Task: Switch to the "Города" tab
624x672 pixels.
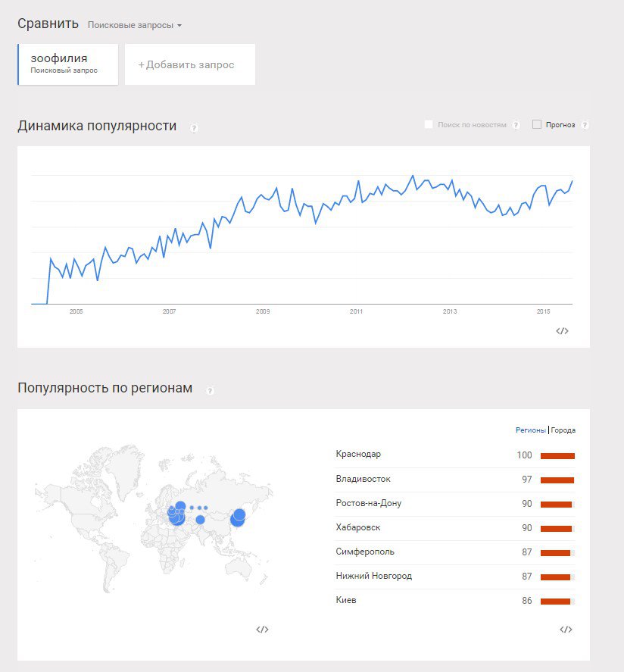Action: [x=563, y=430]
